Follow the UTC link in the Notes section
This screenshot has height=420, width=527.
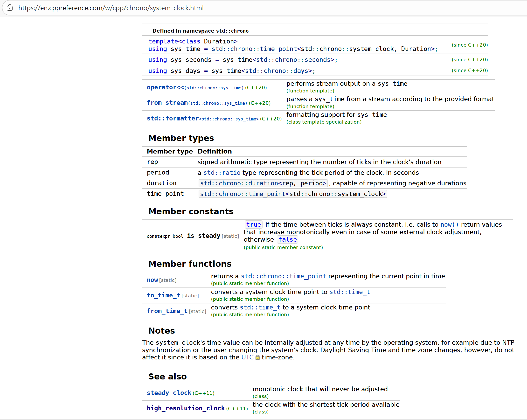pos(247,357)
